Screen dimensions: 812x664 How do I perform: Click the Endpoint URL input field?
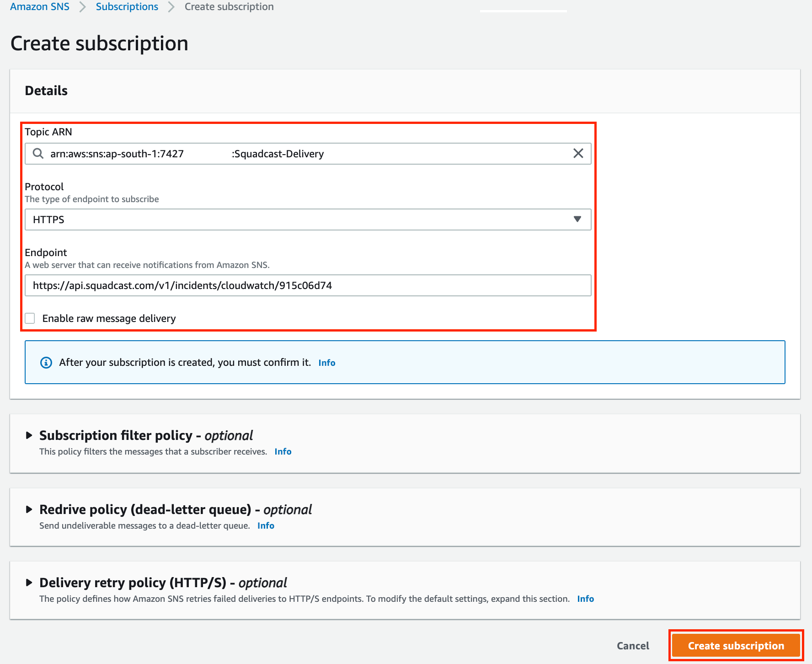coord(308,285)
